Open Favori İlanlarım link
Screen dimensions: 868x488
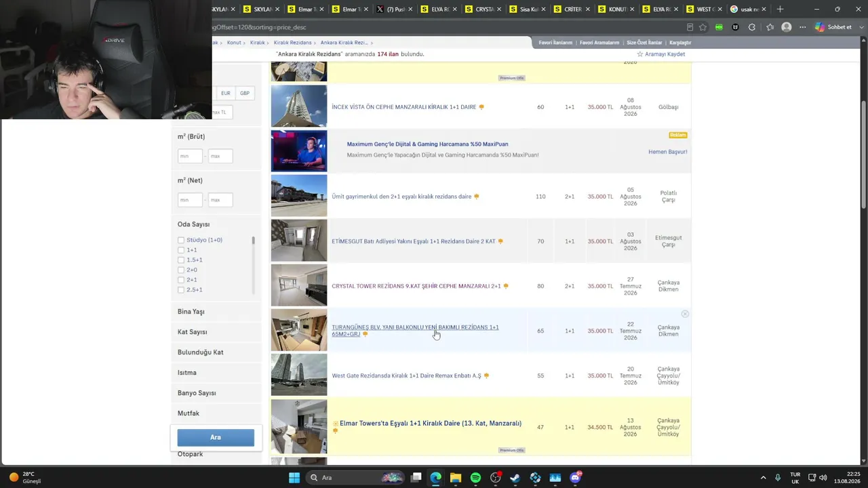(555, 43)
